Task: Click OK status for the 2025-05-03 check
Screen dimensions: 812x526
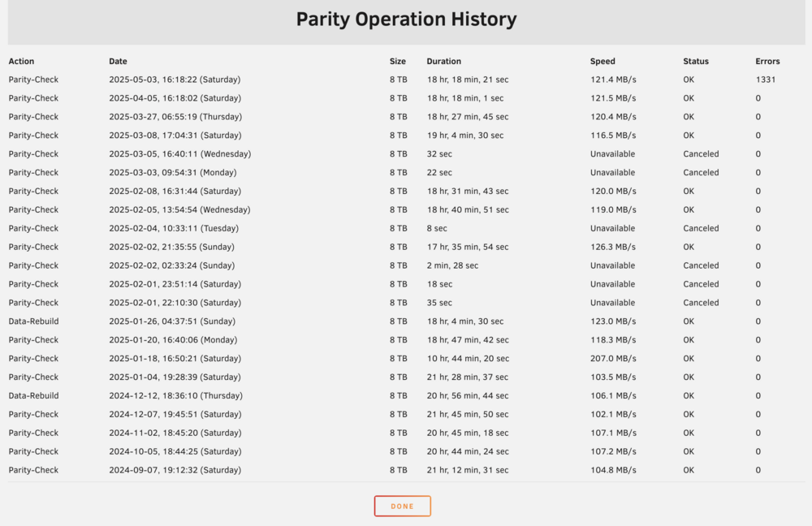Action: [689, 80]
